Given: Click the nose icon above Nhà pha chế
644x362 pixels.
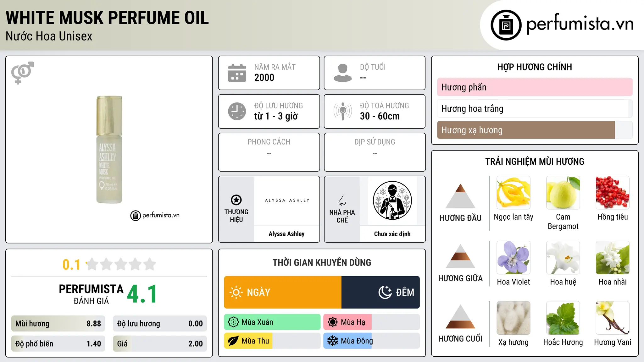Looking at the screenshot, I should click(x=342, y=200).
